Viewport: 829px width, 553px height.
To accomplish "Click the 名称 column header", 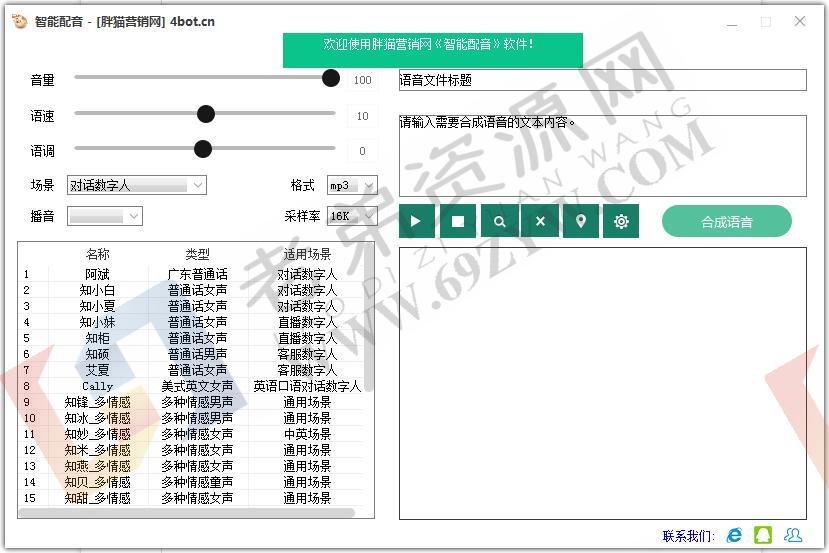I will (x=98, y=254).
